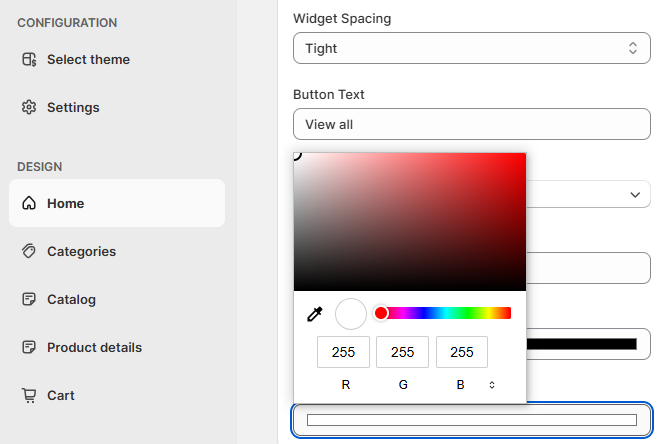The height and width of the screenshot is (444, 661).
Task: Open the Catalog design section
Action: (x=117, y=299)
